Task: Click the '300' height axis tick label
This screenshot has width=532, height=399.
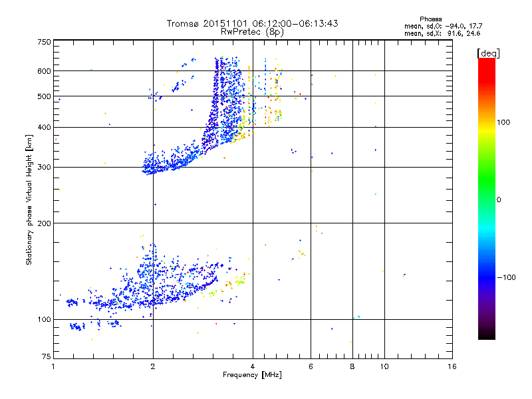Action: click(x=44, y=167)
